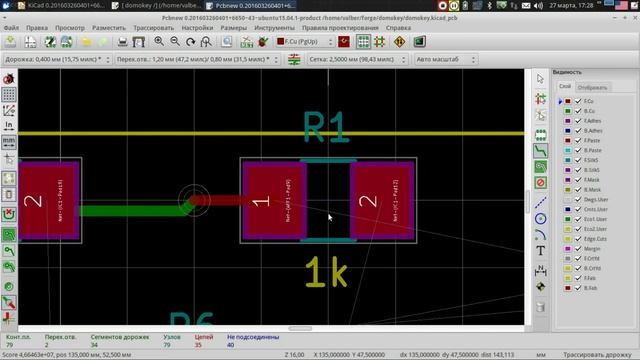Screen dimensions: 640x360
Task: Switch to the Слой tab
Action: [565, 86]
